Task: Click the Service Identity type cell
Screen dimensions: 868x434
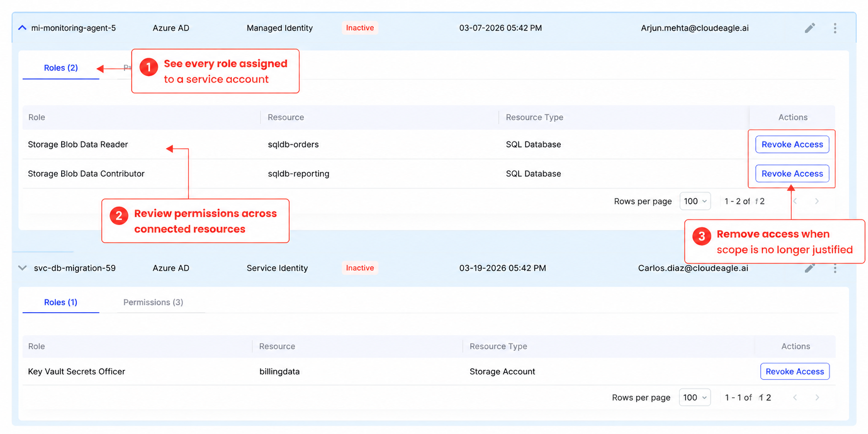Action: click(277, 268)
